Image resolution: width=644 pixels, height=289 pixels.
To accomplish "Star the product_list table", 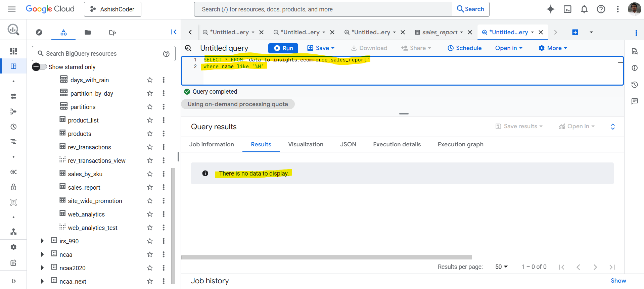I will click(150, 120).
